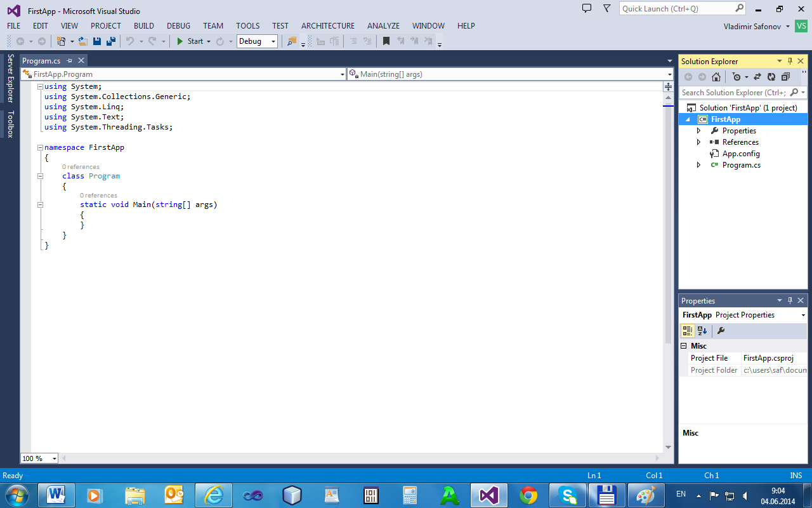Click Sync with Active Document icon
Viewport: 812px width, 508px height.
click(757, 77)
